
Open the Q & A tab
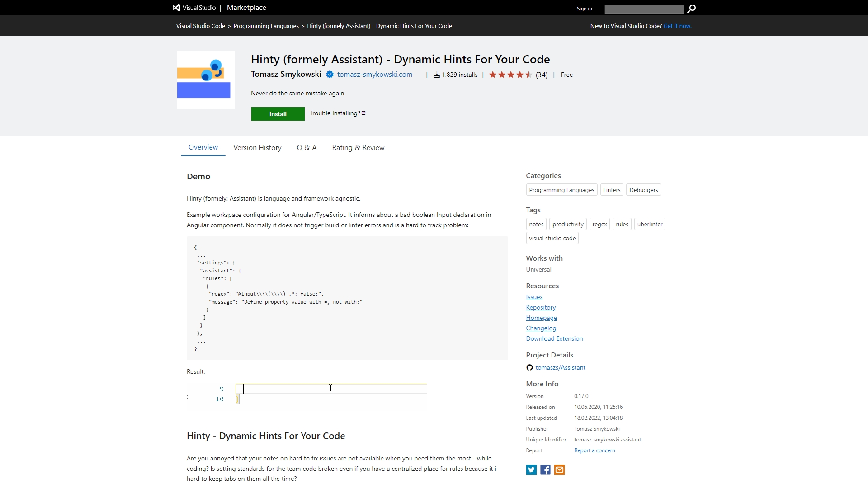pyautogui.click(x=307, y=148)
